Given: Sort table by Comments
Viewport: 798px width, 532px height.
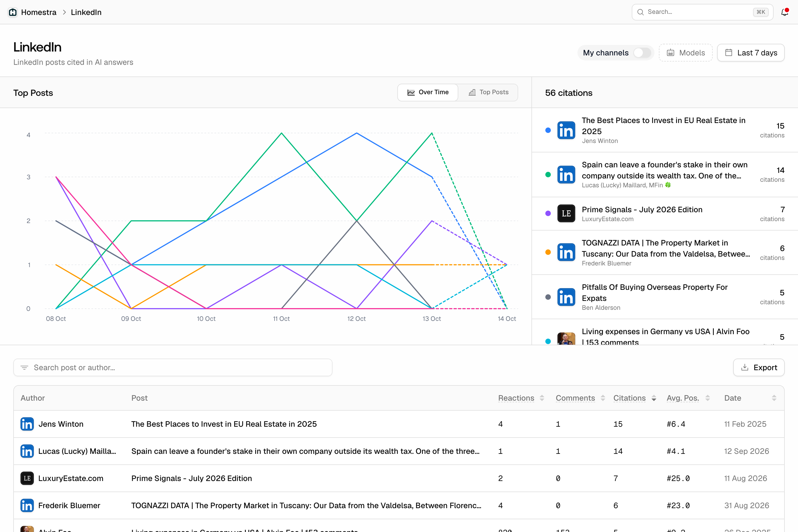Looking at the screenshot, I should point(580,398).
